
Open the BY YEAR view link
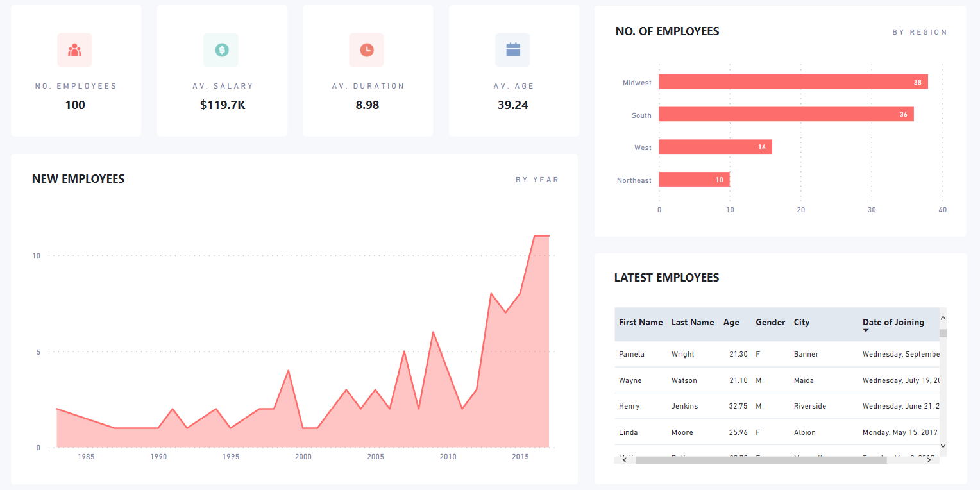tap(537, 180)
